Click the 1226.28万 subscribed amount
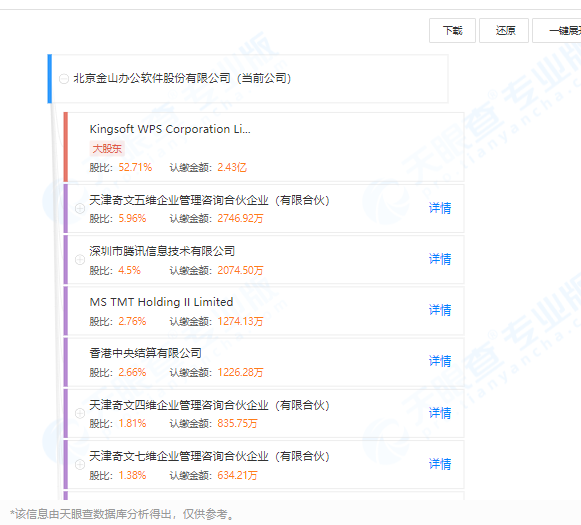The width and height of the screenshot is (581, 525). tap(240, 372)
